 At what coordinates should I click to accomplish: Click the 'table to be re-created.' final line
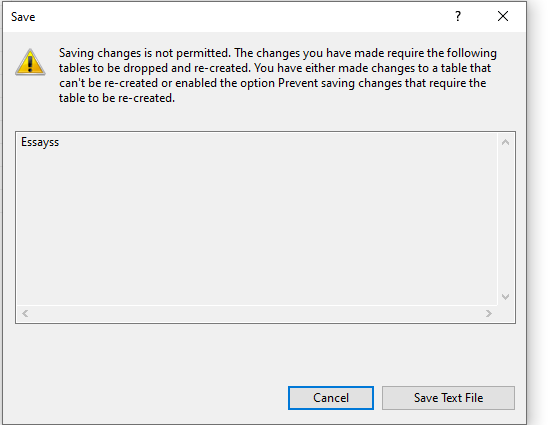click(117, 98)
